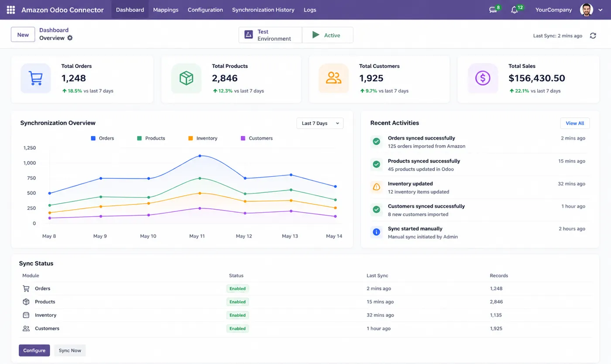Click the dollar icon in Total Sales
Image resolution: width=611 pixels, height=364 pixels.
[483, 78]
